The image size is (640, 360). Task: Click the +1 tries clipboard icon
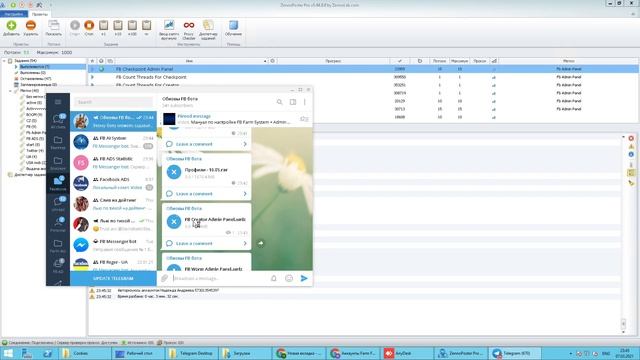104,25
